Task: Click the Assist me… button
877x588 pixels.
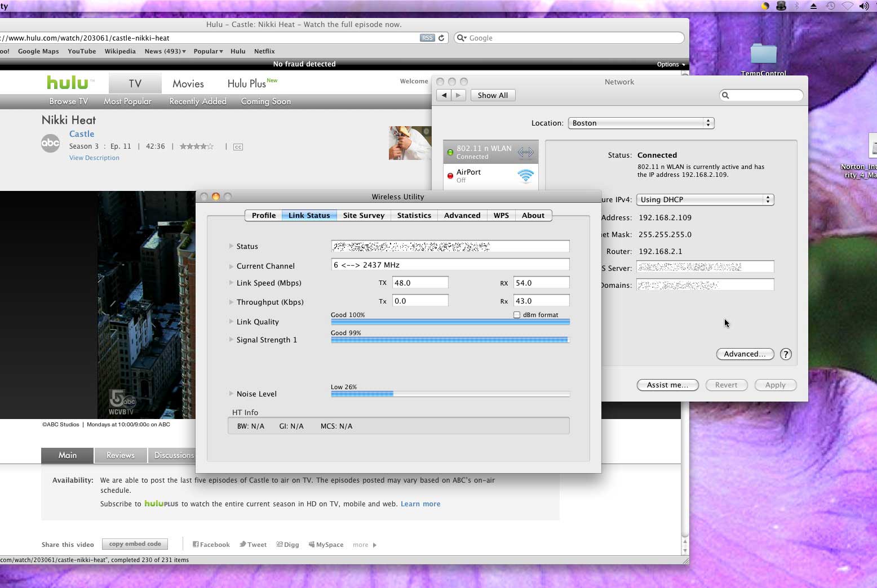Action: [x=667, y=385]
